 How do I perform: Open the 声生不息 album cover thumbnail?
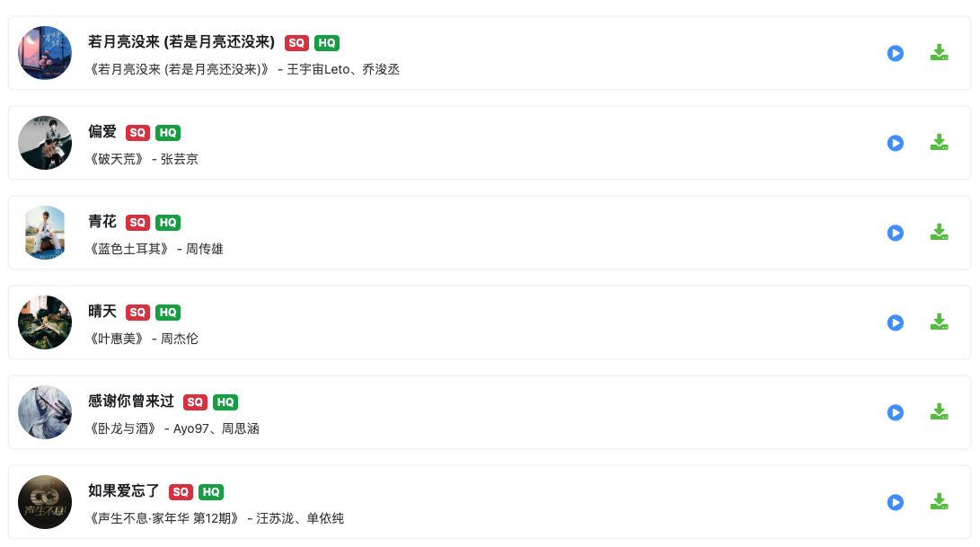point(45,503)
